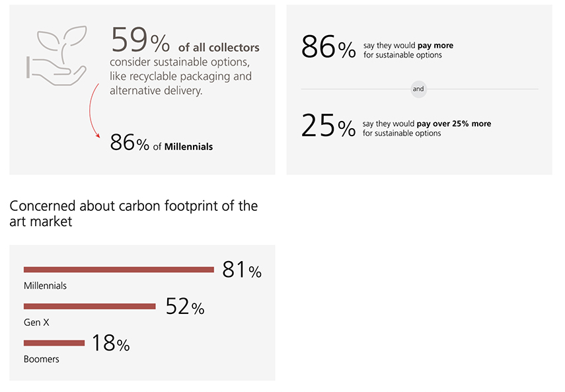This screenshot has height=392, width=565.
Task: Click the Boomers bar label
Action: click(42, 359)
